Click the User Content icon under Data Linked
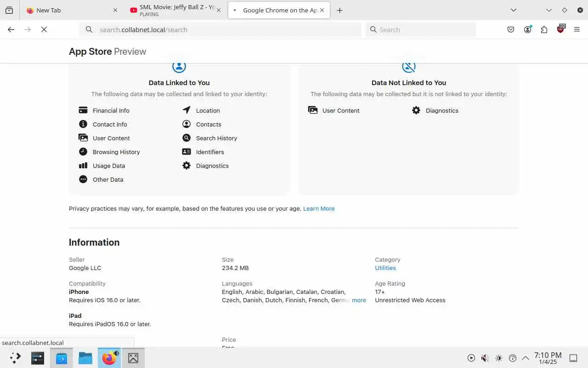Screen dimensions: 588x368 point(83,138)
